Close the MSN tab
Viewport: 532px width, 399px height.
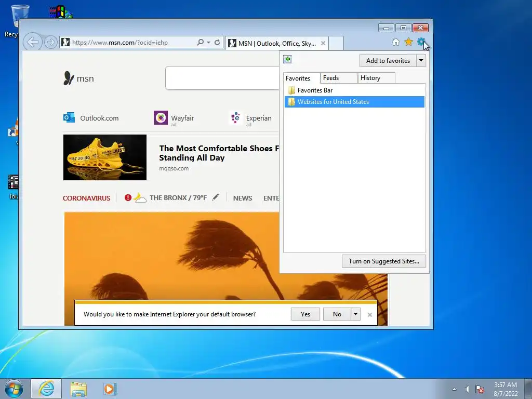[x=323, y=43]
